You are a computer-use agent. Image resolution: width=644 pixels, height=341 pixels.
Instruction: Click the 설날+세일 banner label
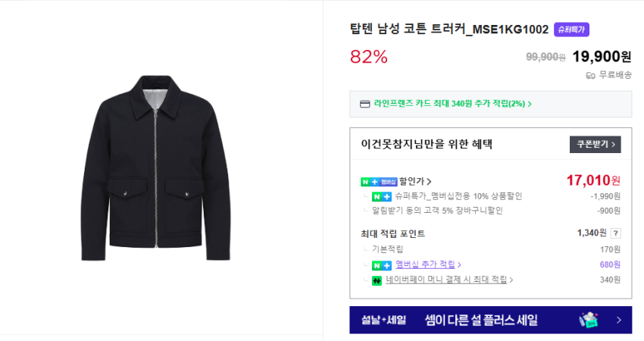(x=382, y=321)
